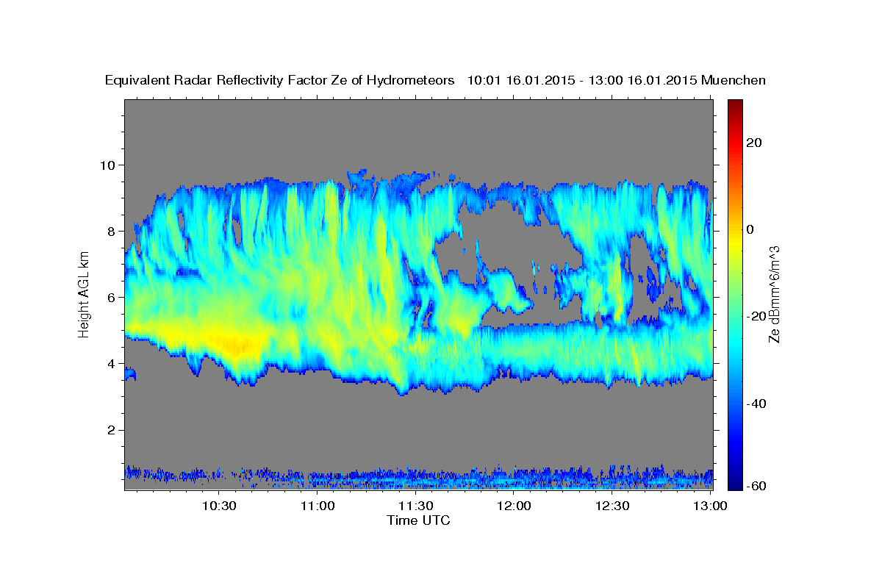The image size is (882, 588).
Task: Click the '13:00' time tick label
Action: click(709, 506)
